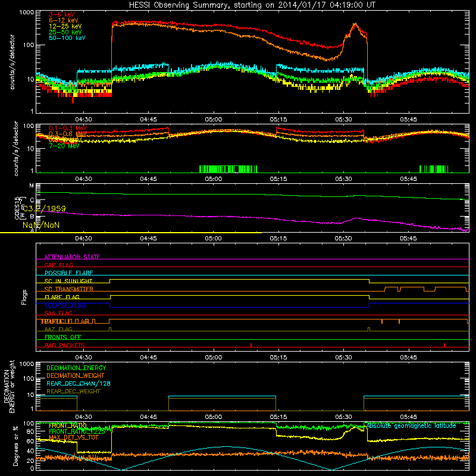Select the 25-50 keV legend label

pyautogui.click(x=65, y=32)
